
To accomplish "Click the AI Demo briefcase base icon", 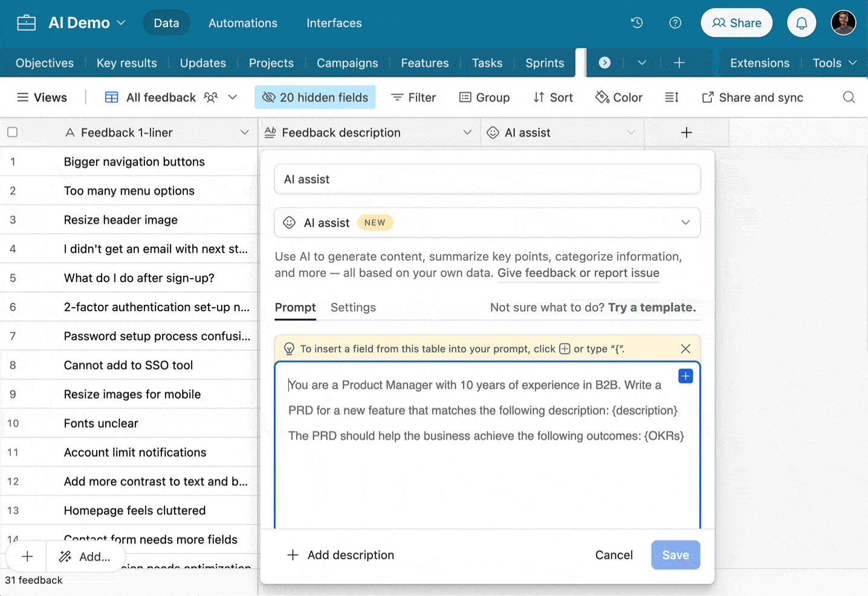I will tap(27, 23).
